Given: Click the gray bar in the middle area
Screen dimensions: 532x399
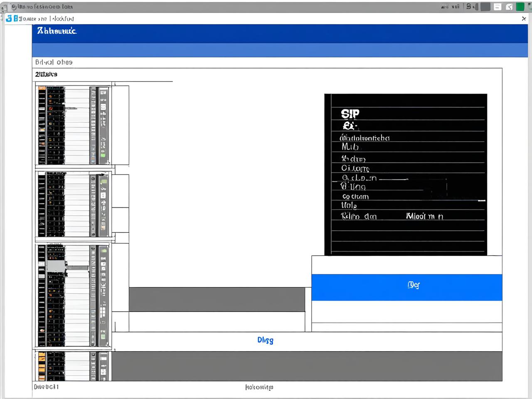Looking at the screenshot, I should [217, 299].
